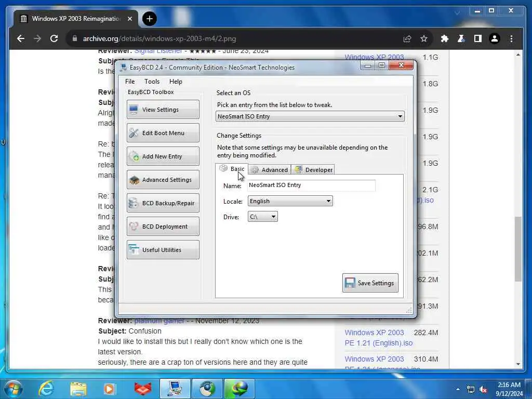Open the browser profile icon

click(x=495, y=38)
